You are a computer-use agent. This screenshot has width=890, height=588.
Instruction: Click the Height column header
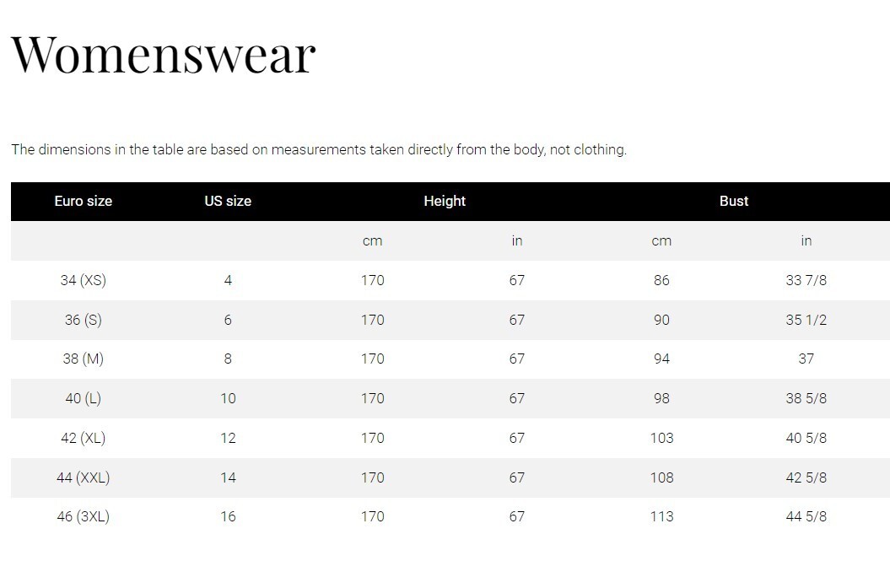point(445,201)
